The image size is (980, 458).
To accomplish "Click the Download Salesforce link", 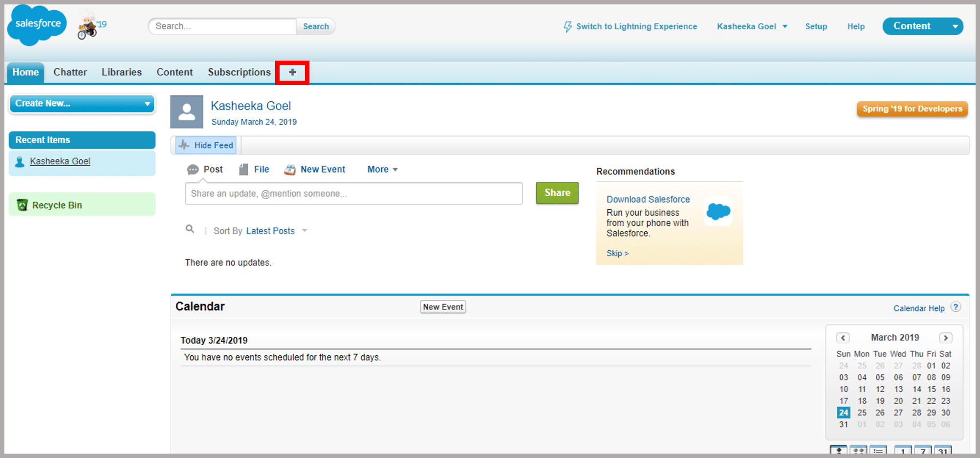I will click(648, 199).
